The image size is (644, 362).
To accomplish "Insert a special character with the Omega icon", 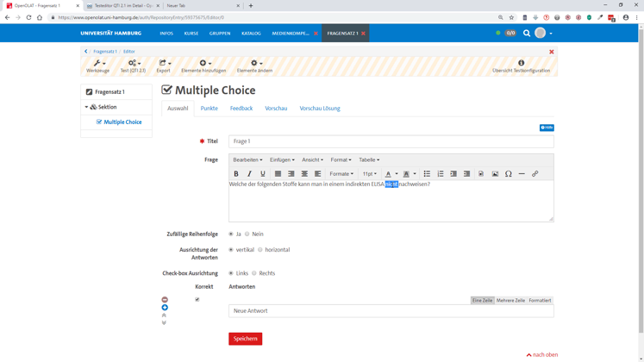I will (509, 174).
